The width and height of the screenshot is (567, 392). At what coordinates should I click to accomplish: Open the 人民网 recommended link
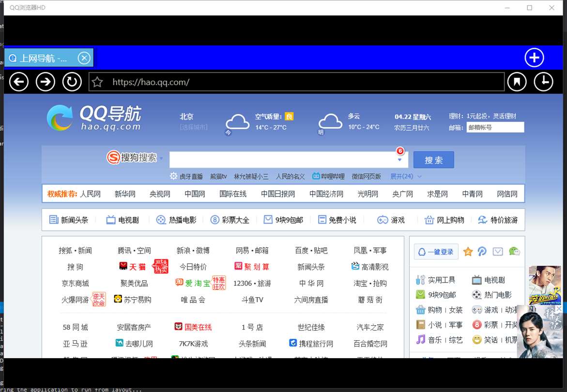pos(90,194)
